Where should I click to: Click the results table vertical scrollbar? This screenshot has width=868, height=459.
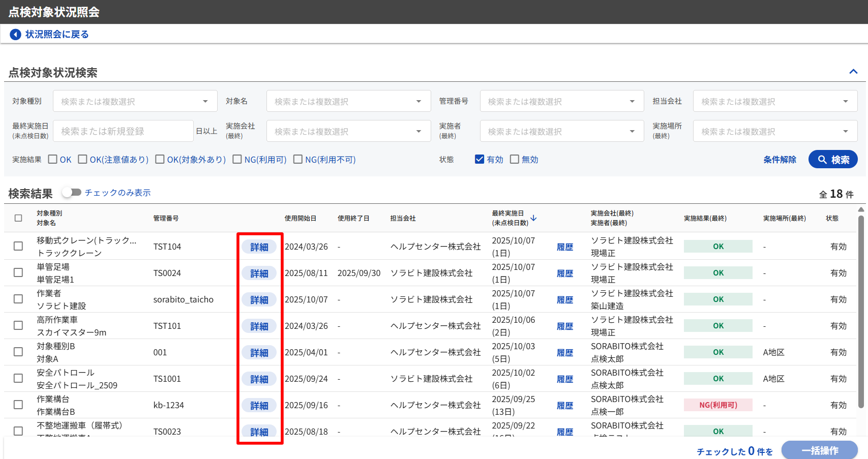point(861,310)
